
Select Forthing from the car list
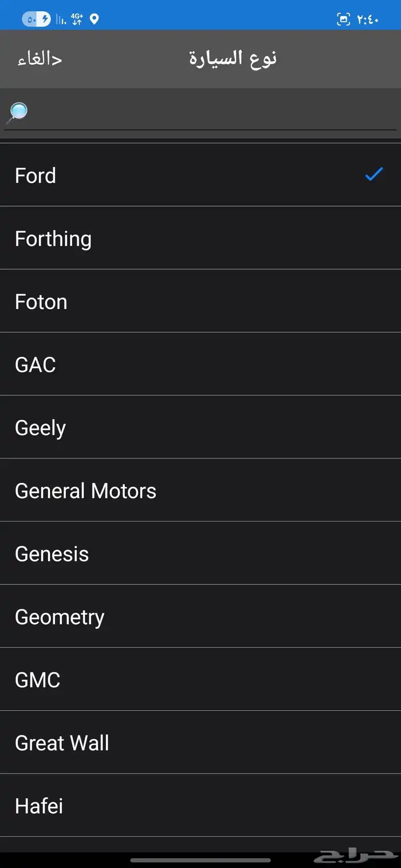[200, 238]
